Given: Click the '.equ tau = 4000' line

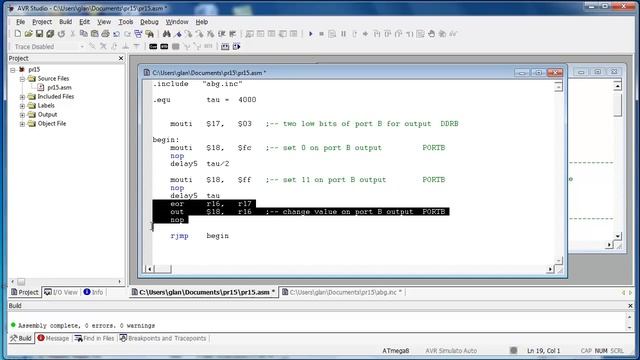Looking at the screenshot, I should (x=204, y=100).
